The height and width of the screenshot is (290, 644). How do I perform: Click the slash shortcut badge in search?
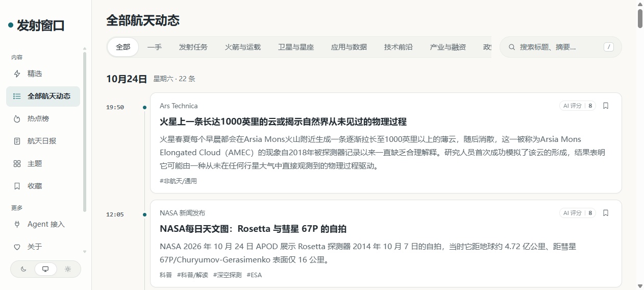click(x=608, y=47)
